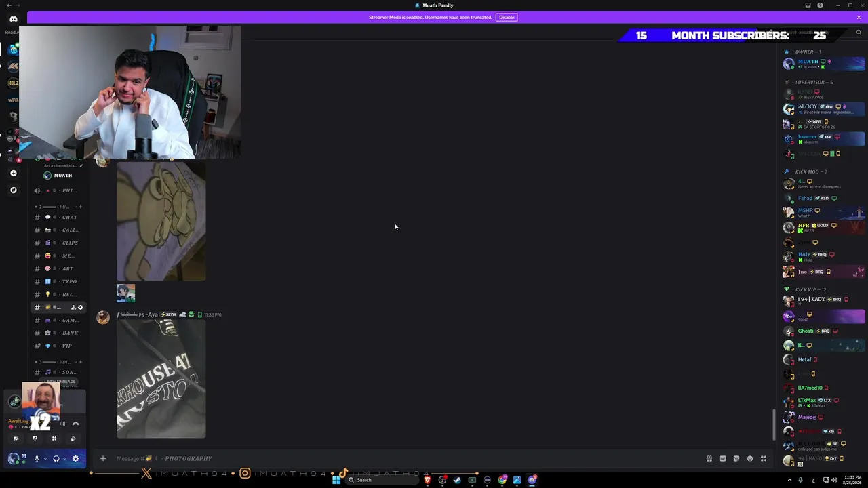This screenshot has height=488, width=868.
Task: Click the small reaction image below drawing
Action: [125, 293]
